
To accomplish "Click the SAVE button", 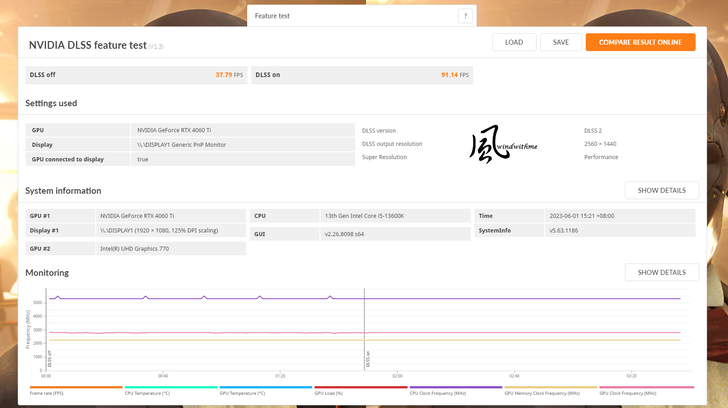I will [x=560, y=42].
